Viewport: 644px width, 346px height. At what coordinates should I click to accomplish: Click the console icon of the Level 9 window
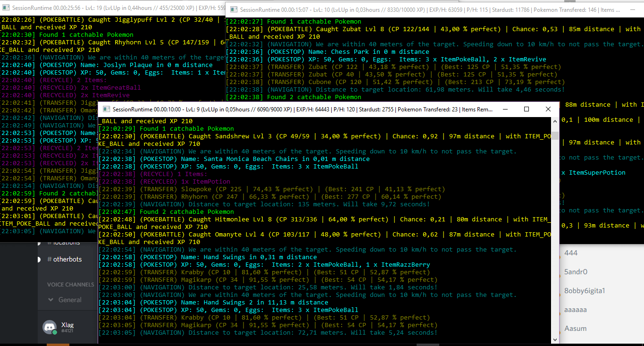click(x=106, y=109)
